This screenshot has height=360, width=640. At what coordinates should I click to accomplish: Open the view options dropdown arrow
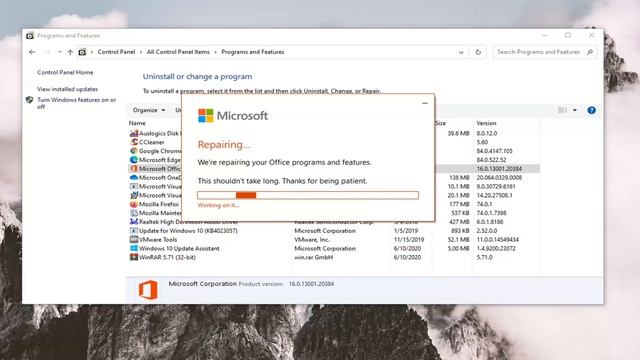[x=575, y=110]
